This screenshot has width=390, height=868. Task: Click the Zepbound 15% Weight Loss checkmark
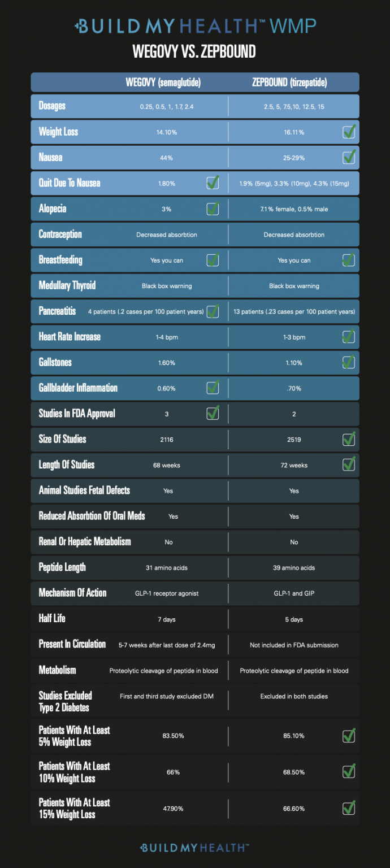coord(349,808)
